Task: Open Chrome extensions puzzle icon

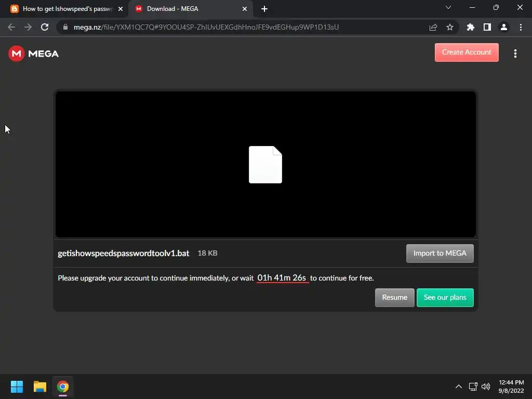Action: coord(470,27)
